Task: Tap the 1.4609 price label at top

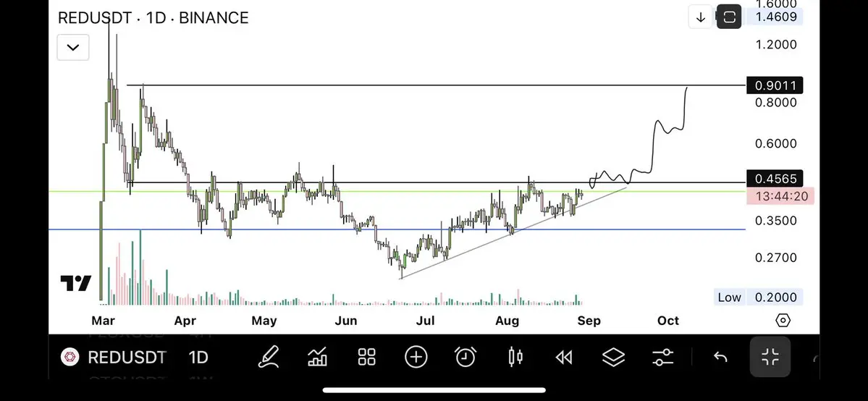Action: pyautogui.click(x=775, y=17)
